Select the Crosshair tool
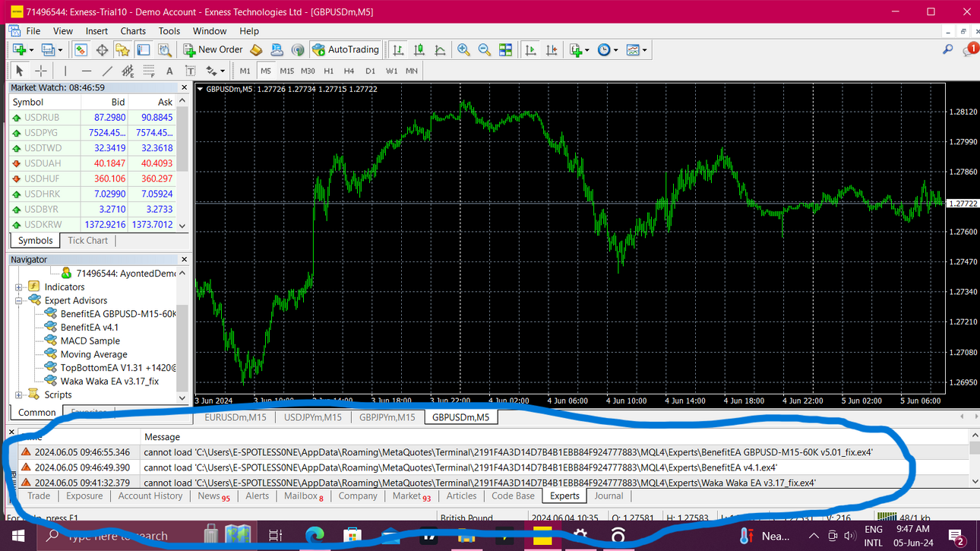This screenshot has width=980, height=551. pos(41,71)
